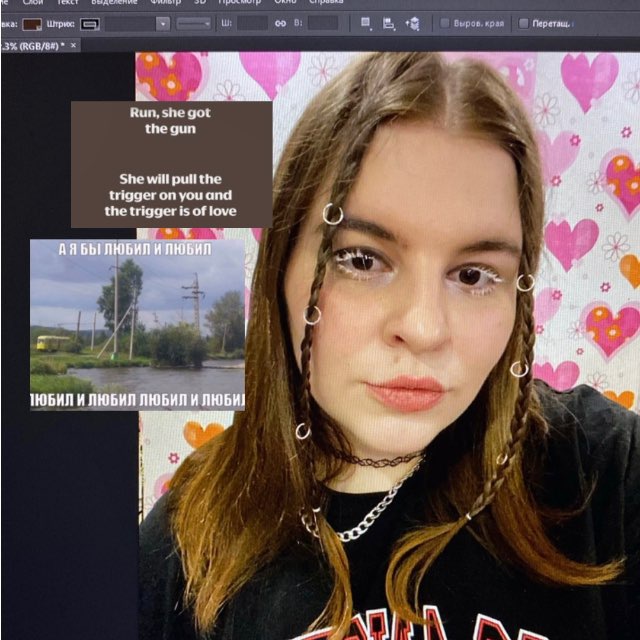
Task: Expand the stroke width dropdown arrow
Action: [x=163, y=23]
